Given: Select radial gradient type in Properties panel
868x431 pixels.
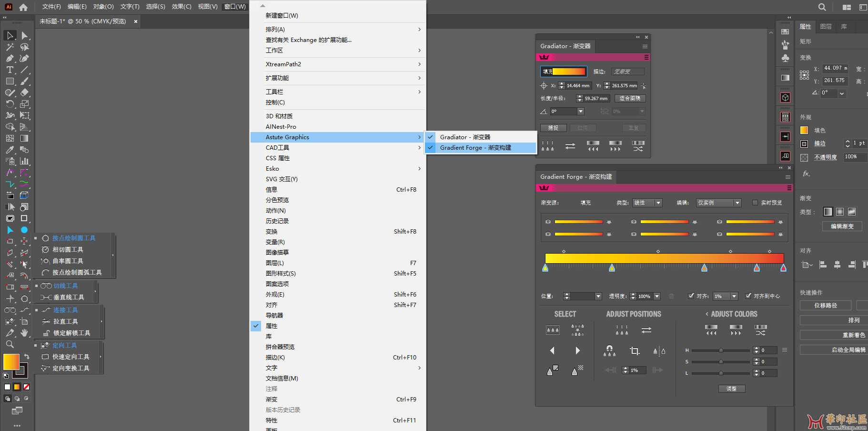Looking at the screenshot, I should 840,212.
